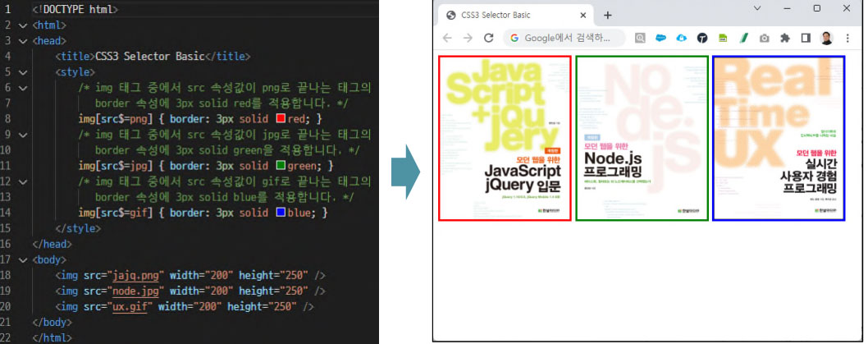
Task: Open the blue color swatch picker
Action: coord(280,212)
